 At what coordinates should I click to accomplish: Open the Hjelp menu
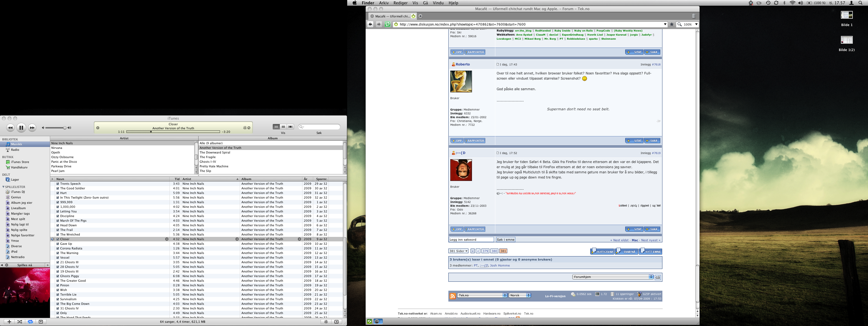click(453, 3)
